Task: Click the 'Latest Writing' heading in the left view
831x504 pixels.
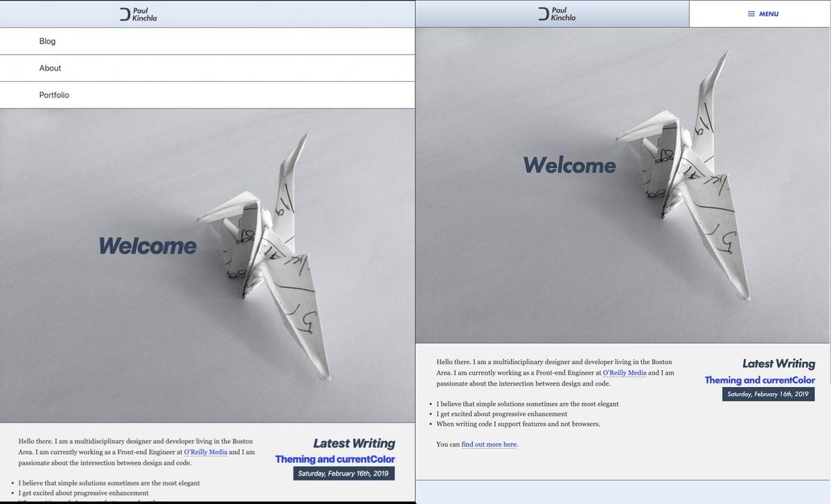Action: point(354,443)
